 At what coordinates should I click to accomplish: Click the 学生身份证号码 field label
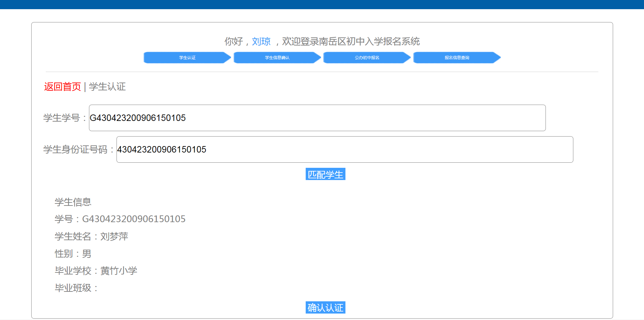click(x=75, y=149)
